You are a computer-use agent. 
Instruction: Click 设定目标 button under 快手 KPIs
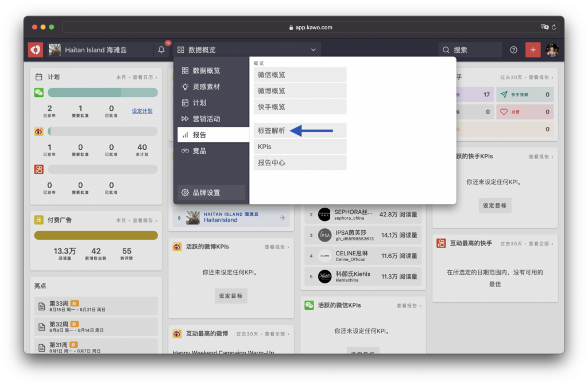494,205
